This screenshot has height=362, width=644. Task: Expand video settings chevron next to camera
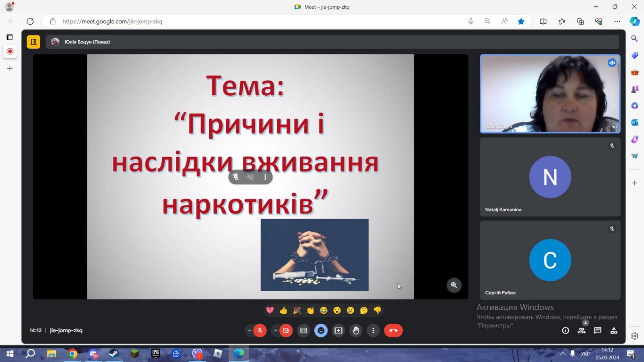tap(275, 331)
